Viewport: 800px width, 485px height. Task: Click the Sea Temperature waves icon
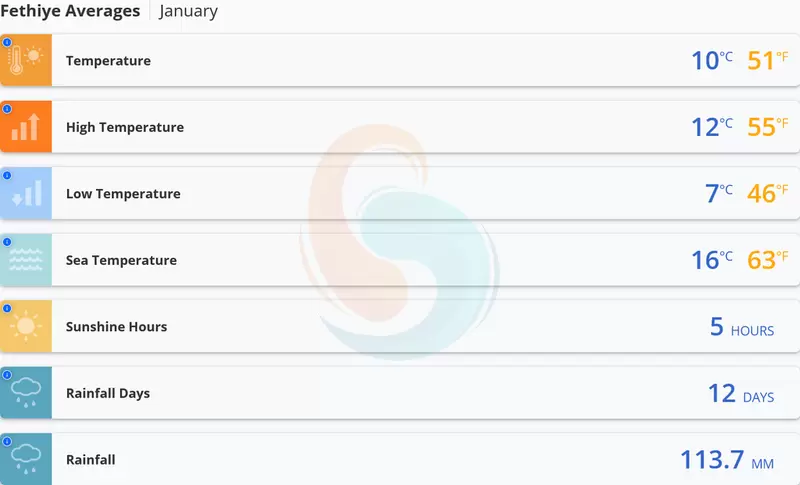27,260
